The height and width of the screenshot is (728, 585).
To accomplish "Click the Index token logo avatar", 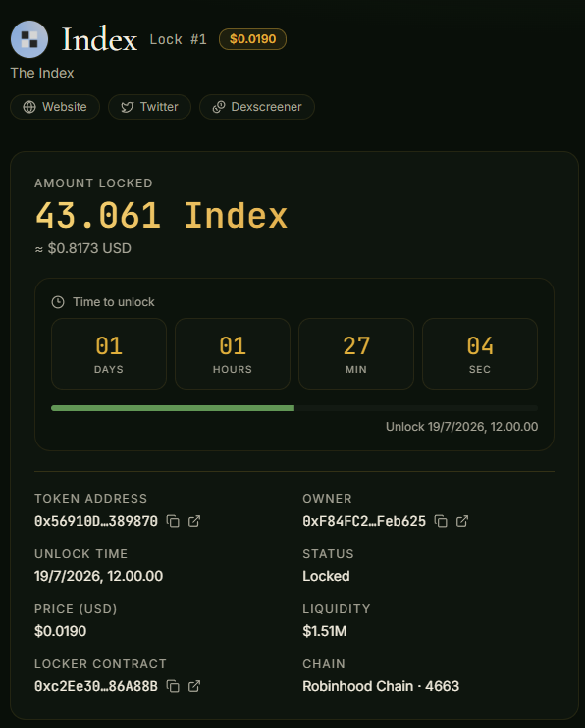I will pos(29,39).
